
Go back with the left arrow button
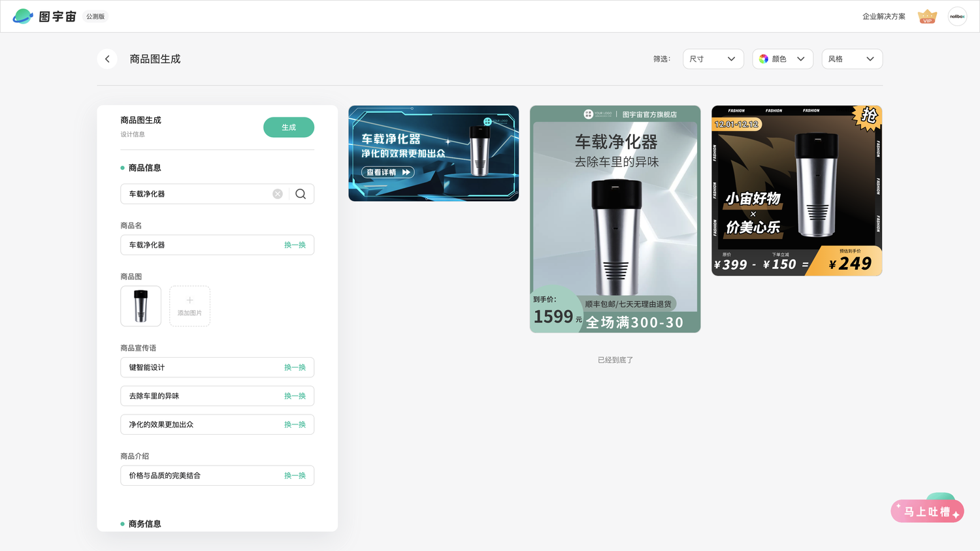coord(107,59)
